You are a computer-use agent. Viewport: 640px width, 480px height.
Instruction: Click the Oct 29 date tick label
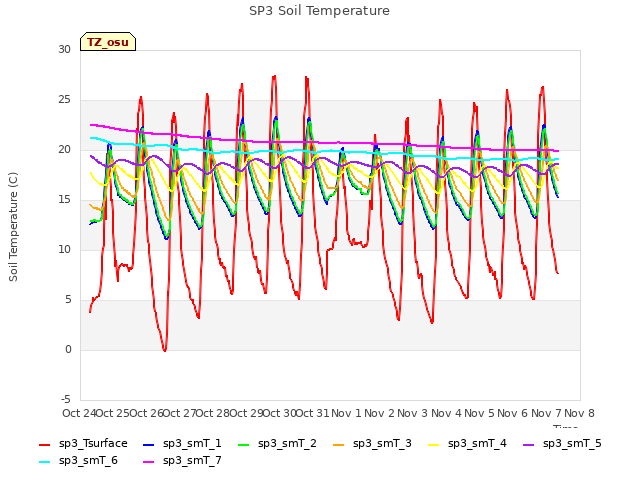246,413
